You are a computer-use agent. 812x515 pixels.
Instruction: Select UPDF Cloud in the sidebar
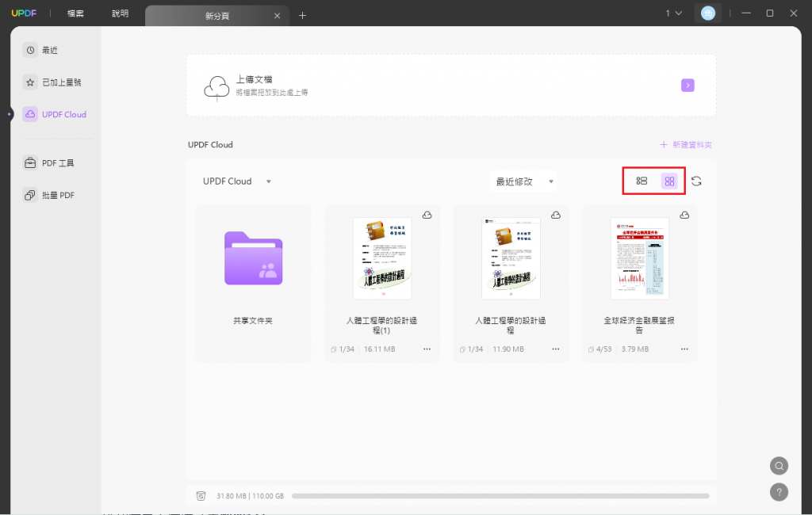coord(55,114)
